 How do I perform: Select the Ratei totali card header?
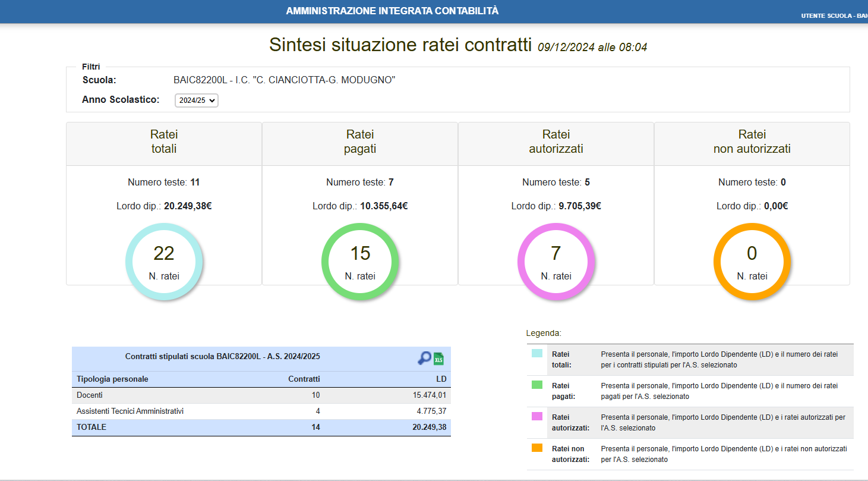point(164,142)
